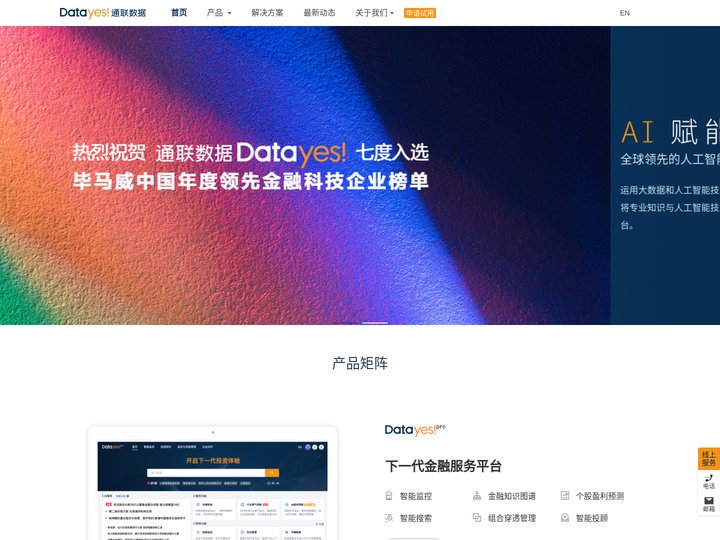This screenshot has height=540, width=720.
Task: Select the carousel slide indicator bar
Action: (x=375, y=323)
